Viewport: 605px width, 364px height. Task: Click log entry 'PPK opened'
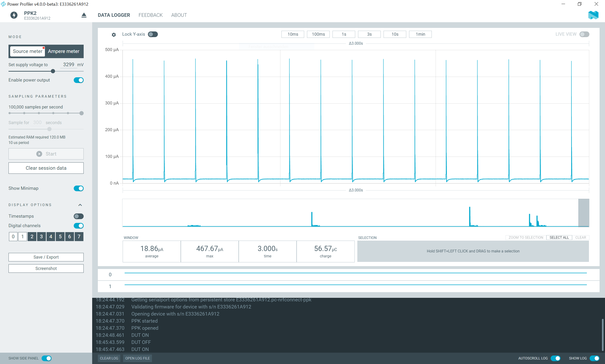(145, 328)
